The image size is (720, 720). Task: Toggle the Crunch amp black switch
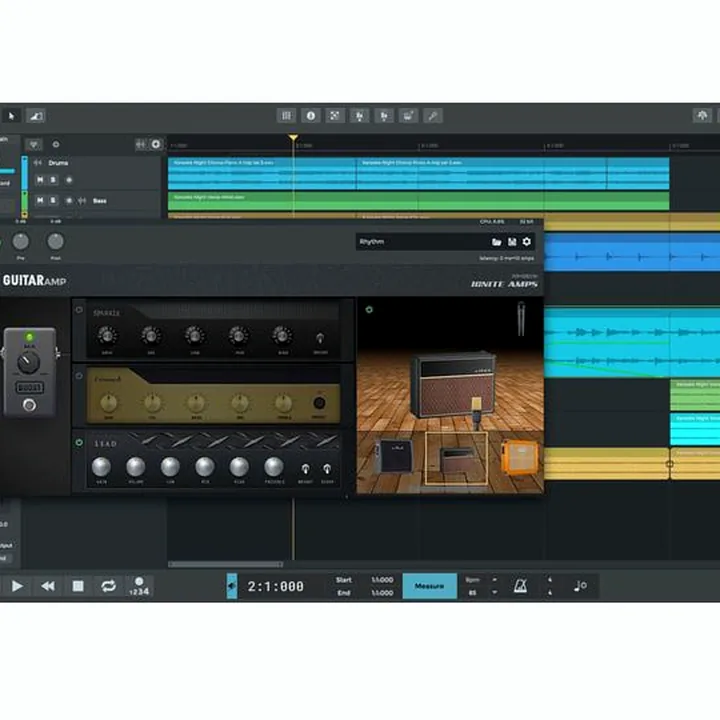319,403
